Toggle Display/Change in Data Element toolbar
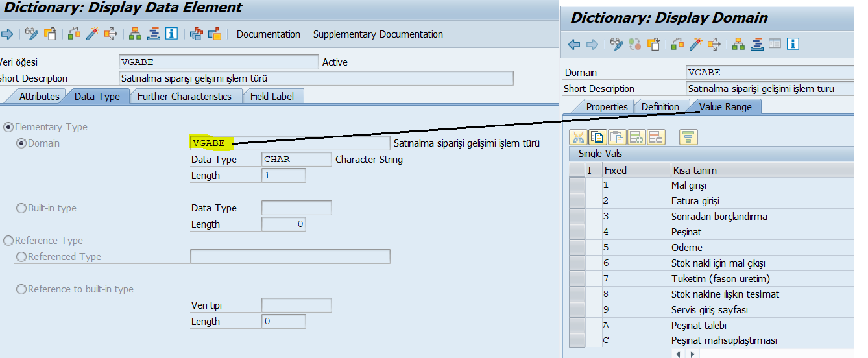Viewport: 868px width, 358px height. pos(31,34)
